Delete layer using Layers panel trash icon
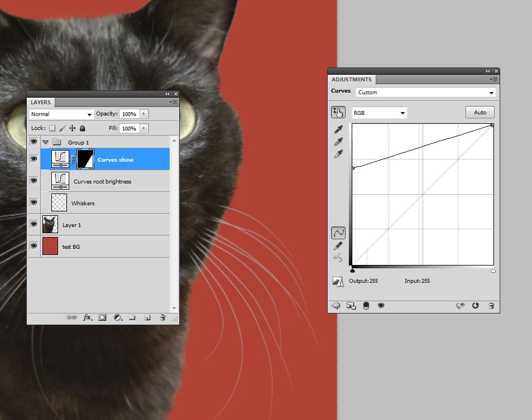The image size is (532, 420). 162,317
